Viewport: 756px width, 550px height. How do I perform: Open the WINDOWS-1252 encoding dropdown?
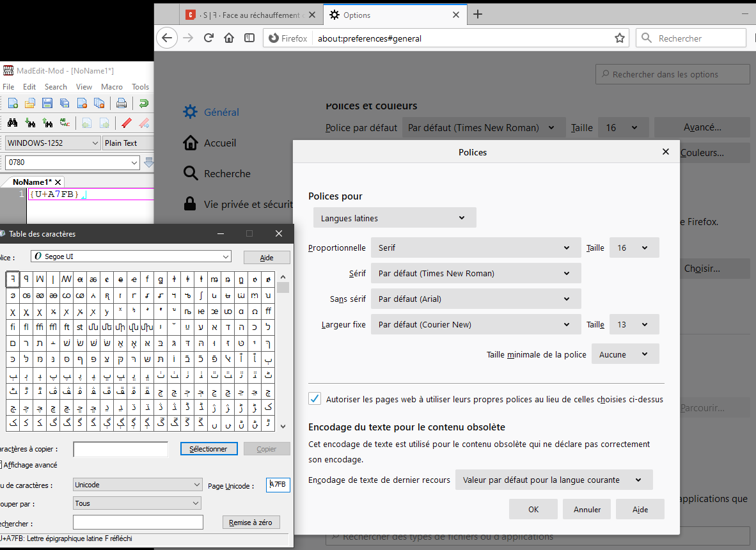52,143
